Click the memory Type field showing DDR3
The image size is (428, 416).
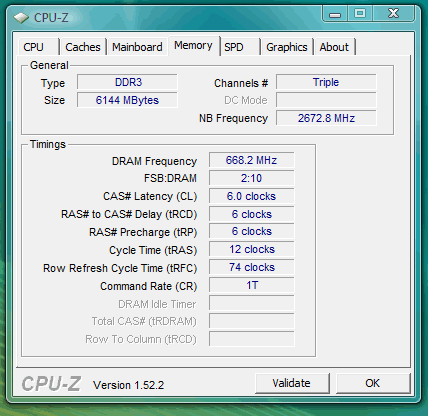tap(127, 82)
